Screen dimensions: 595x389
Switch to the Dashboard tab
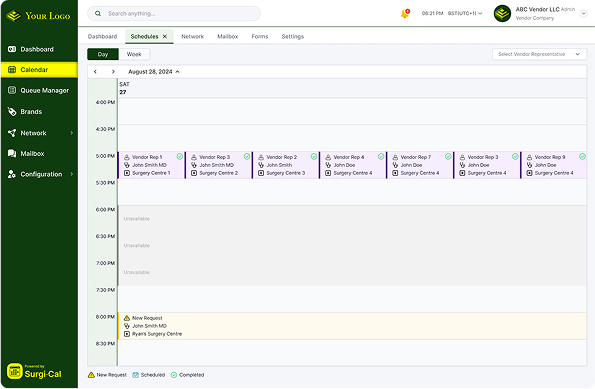coord(102,36)
